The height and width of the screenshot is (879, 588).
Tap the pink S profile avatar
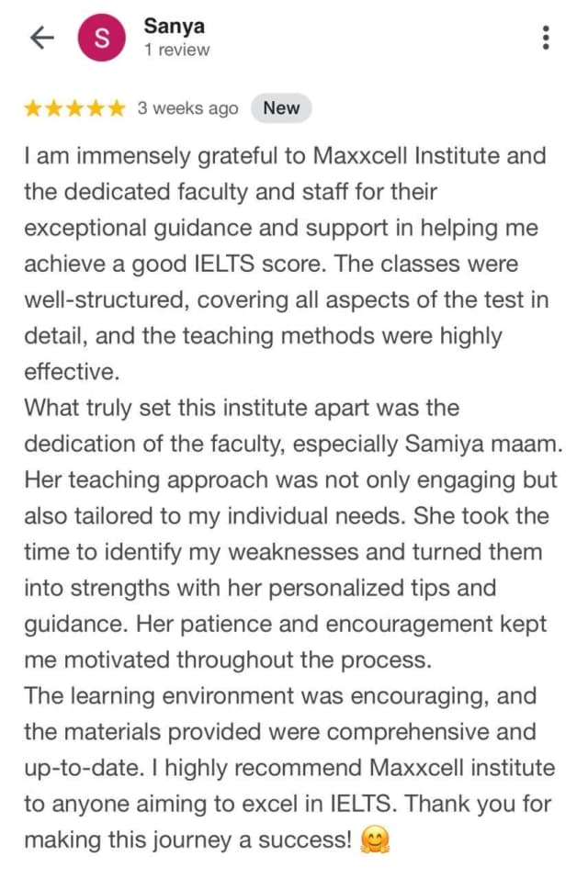pos(101,39)
